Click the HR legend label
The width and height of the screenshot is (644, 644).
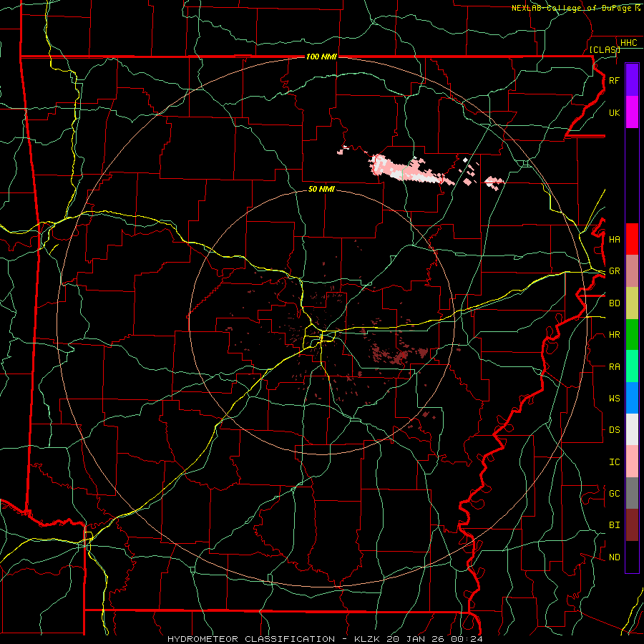tap(614, 335)
